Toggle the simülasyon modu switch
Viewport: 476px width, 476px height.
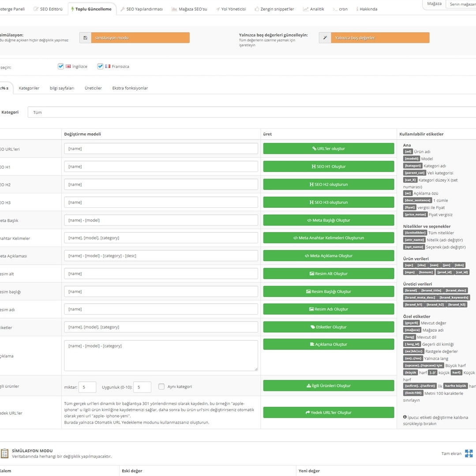(140, 37)
